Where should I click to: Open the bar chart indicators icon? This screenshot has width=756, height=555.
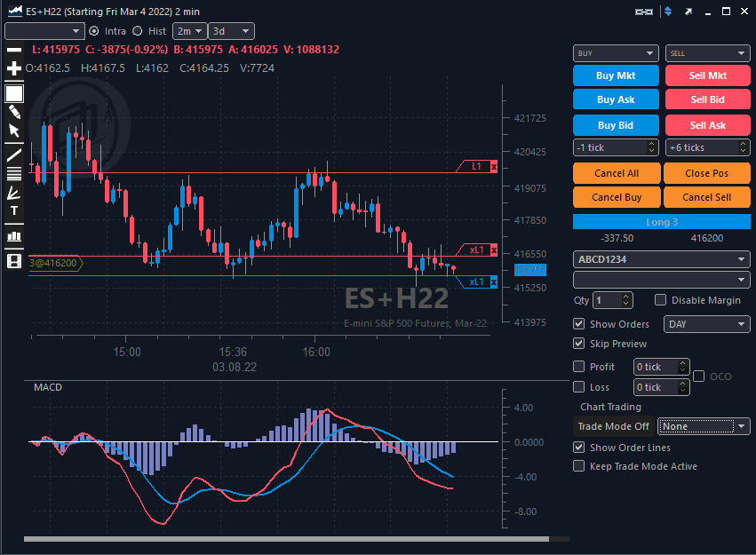click(14, 236)
